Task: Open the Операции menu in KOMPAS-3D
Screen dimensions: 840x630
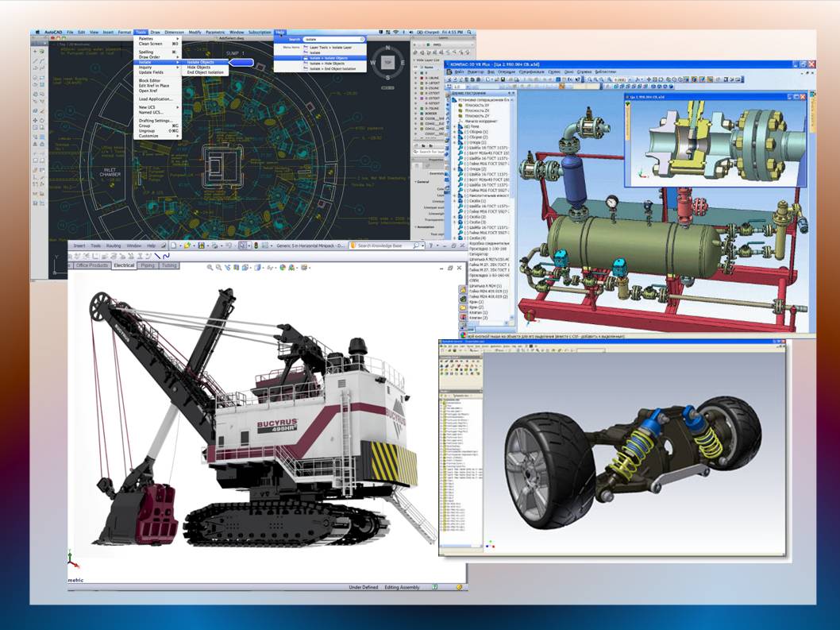Action: click(x=507, y=72)
